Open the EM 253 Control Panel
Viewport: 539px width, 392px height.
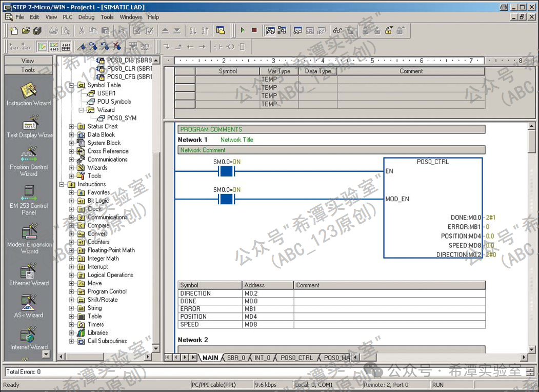29,200
